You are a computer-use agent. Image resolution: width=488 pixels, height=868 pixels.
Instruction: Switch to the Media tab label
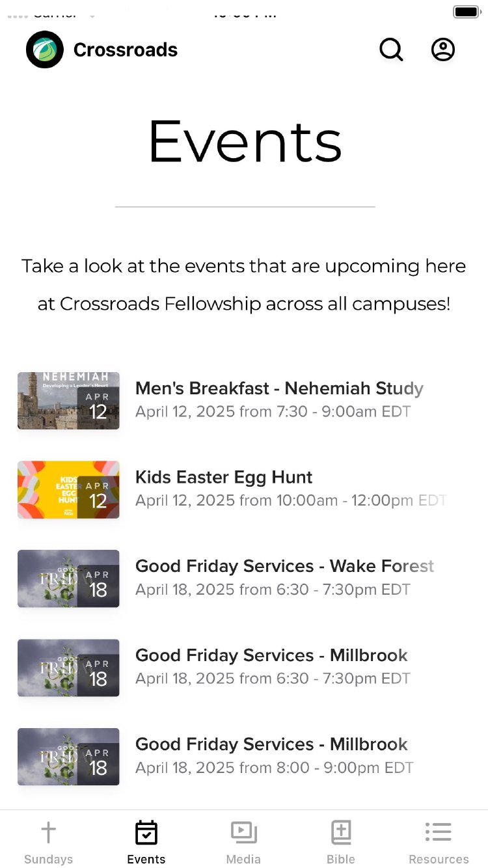tap(243, 860)
